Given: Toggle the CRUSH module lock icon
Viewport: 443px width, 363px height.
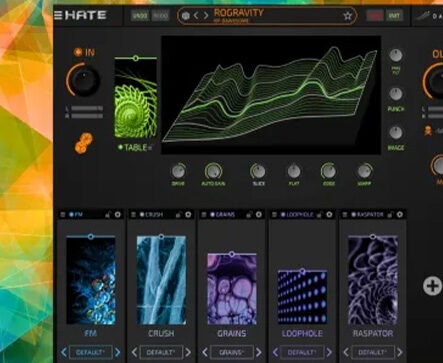Looking at the screenshot, I should click(178, 215).
